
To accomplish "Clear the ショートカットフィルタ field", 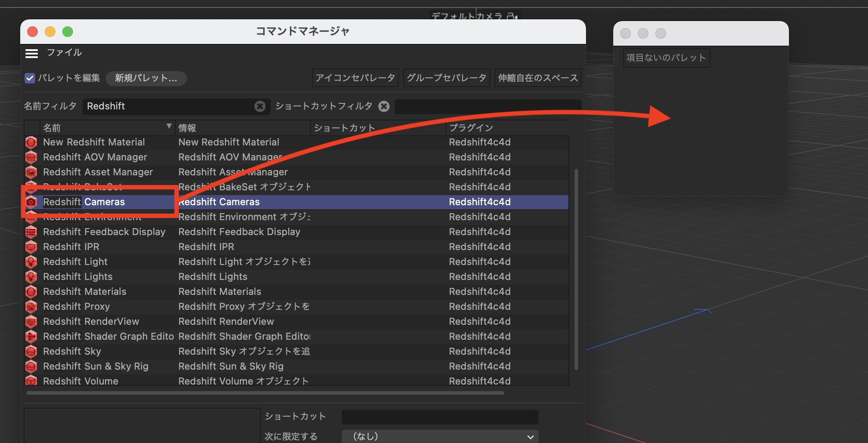I will [384, 106].
